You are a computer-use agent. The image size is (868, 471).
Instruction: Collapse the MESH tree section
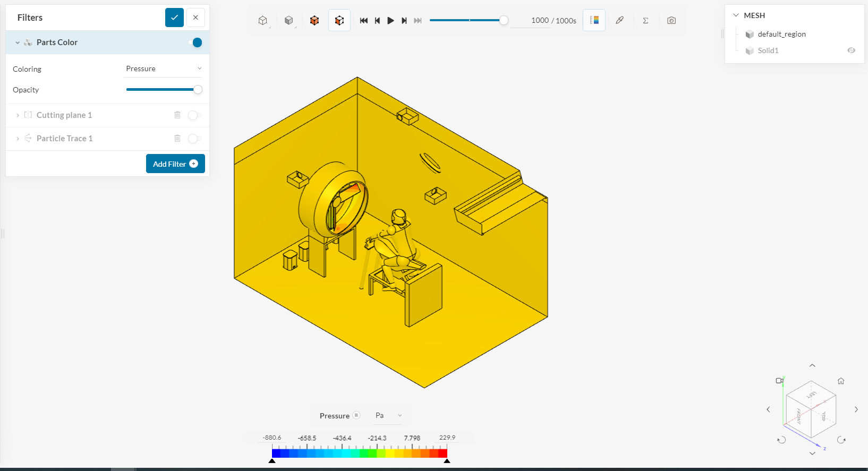[736, 15]
